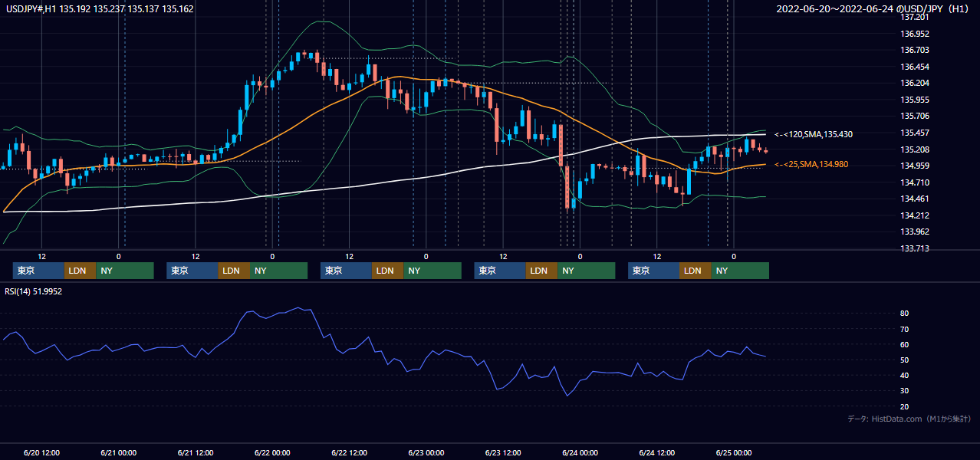
Task: Select the 6/20 12:00 time axis label
Action: pyautogui.click(x=42, y=452)
